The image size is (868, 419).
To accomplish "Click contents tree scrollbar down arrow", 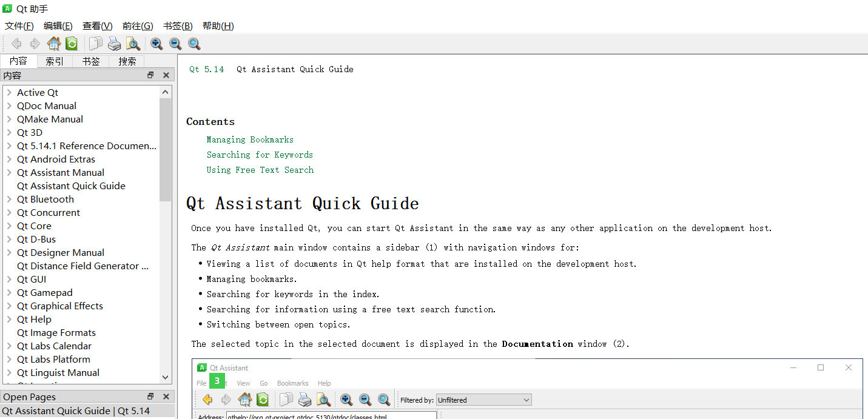I will (166, 377).
